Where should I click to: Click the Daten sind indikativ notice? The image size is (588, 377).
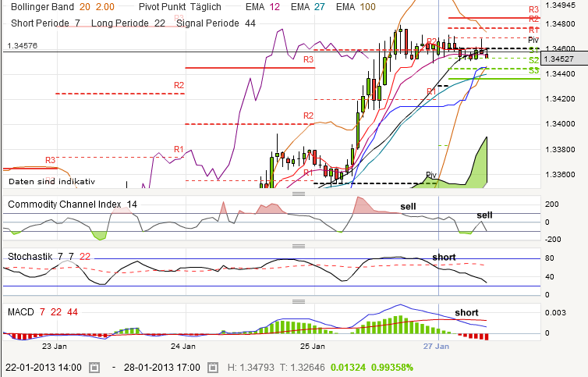51,182
